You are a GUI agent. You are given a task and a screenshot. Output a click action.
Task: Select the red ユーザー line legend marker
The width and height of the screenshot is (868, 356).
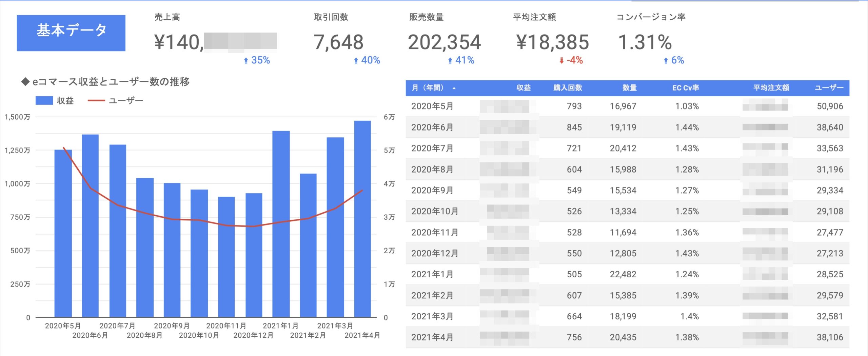pyautogui.click(x=96, y=101)
